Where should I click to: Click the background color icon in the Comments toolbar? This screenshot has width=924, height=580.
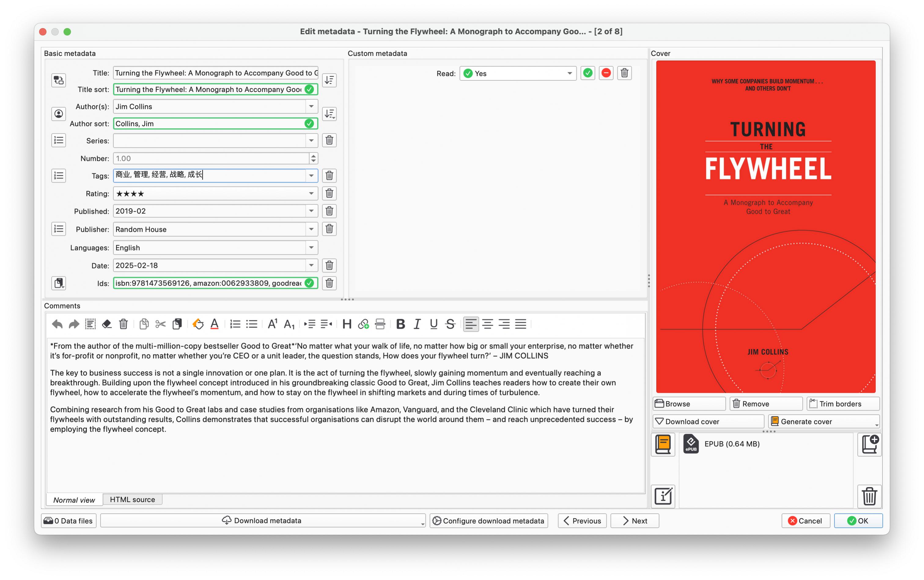pos(198,324)
